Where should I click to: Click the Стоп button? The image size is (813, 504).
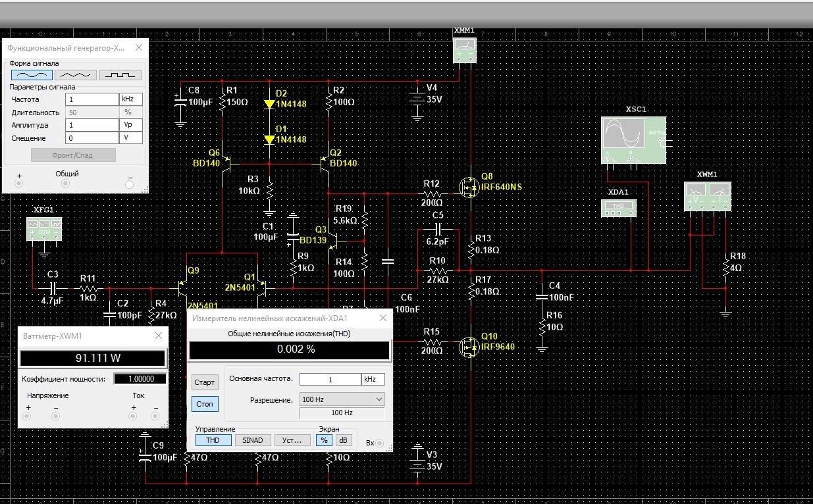pyautogui.click(x=205, y=404)
